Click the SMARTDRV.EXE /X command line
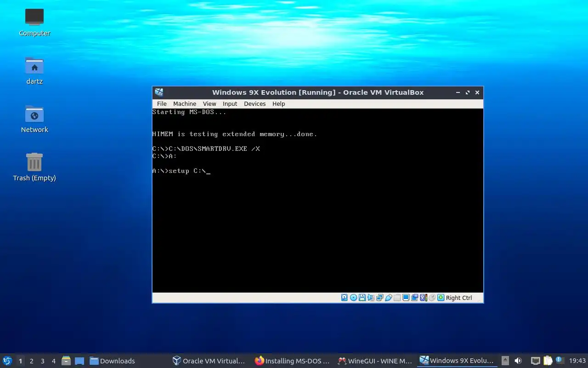This screenshot has width=588, height=368. [206, 149]
